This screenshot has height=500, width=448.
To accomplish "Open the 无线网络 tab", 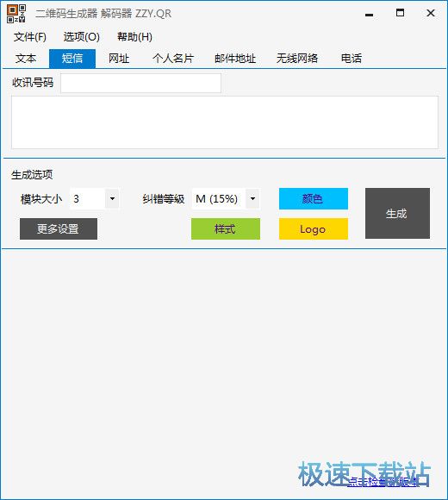I will tap(297, 59).
